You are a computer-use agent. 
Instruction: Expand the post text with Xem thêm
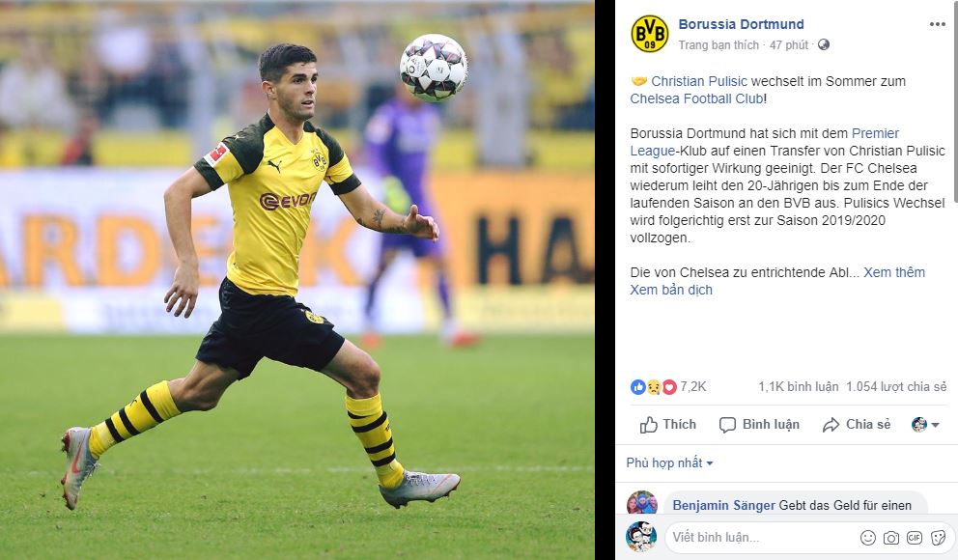point(894,272)
